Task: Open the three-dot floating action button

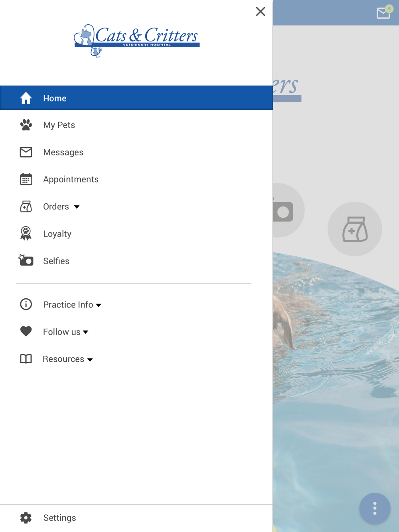Action: point(375,508)
